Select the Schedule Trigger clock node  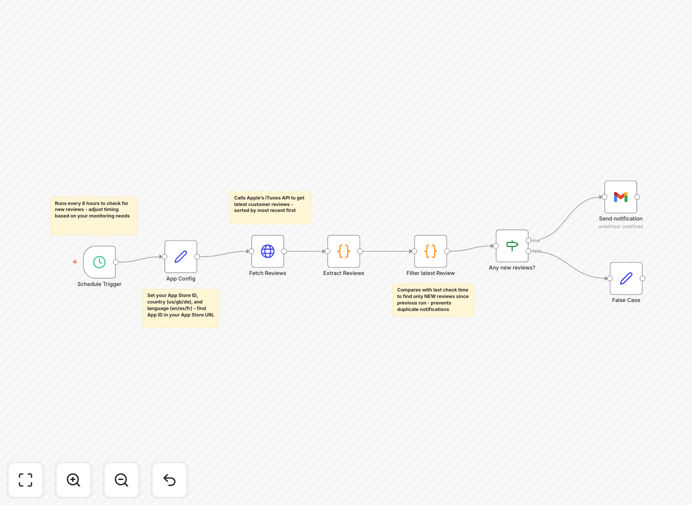(x=99, y=262)
